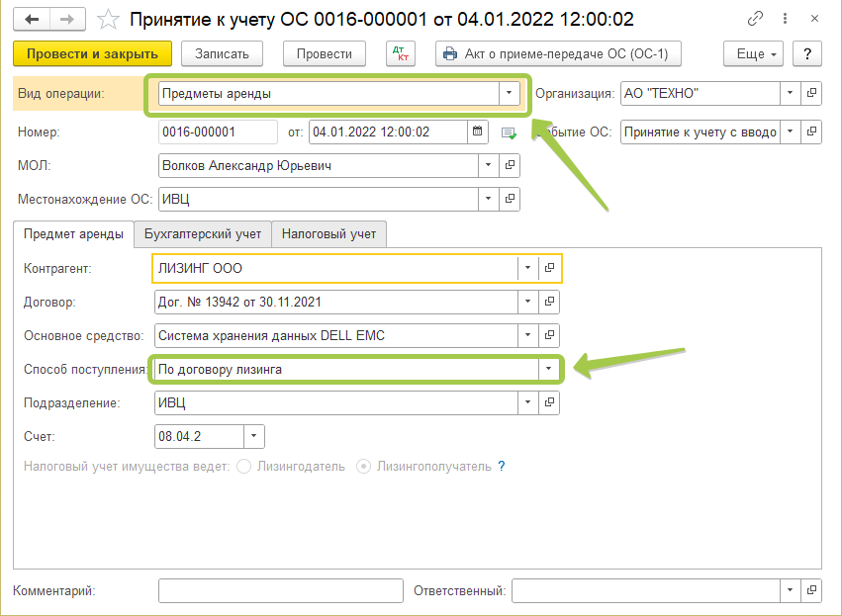Switch to the Налоговый учет tab
This screenshot has width=842, height=616.
click(x=328, y=234)
